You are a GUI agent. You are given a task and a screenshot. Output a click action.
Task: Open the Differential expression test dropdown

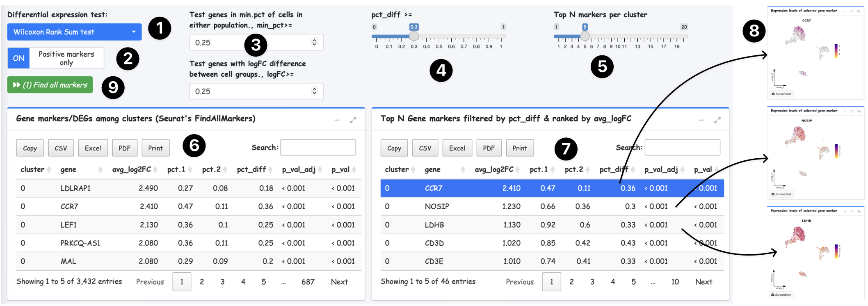[x=74, y=32]
